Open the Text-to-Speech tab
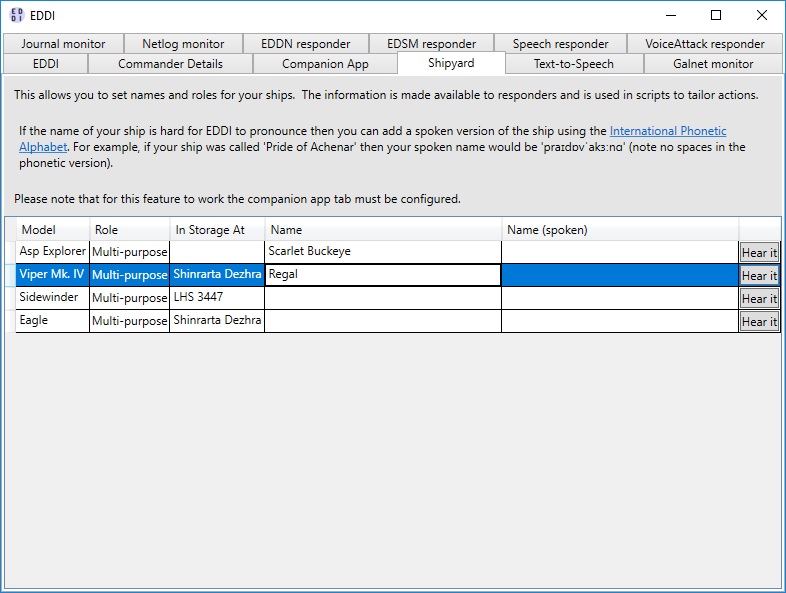 pyautogui.click(x=574, y=64)
